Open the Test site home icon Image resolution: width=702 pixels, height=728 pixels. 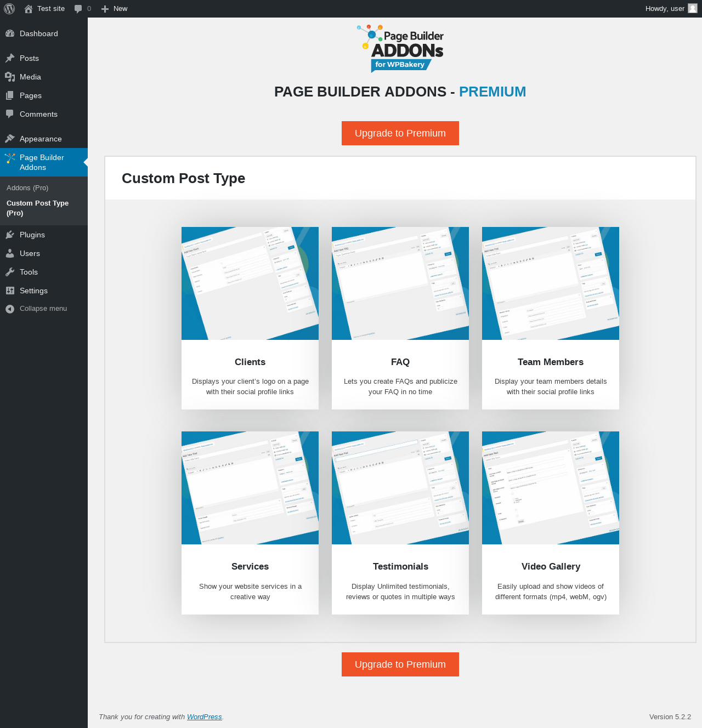click(x=29, y=9)
